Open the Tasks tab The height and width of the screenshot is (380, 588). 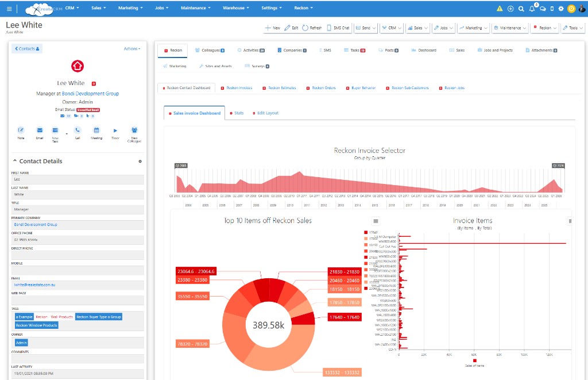tap(355, 51)
